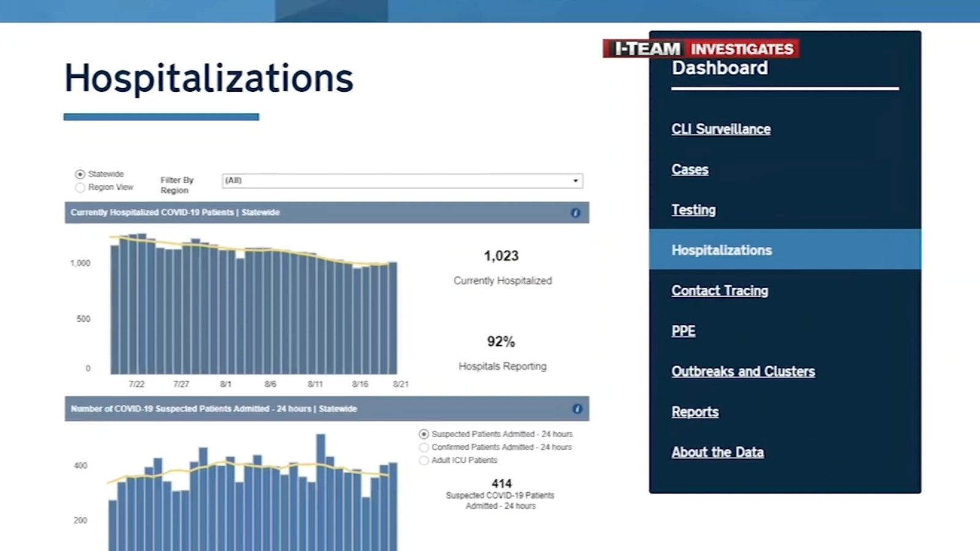This screenshot has width=980, height=551.
Task: Select the Adult ICU Patients option
Action: pos(424,460)
